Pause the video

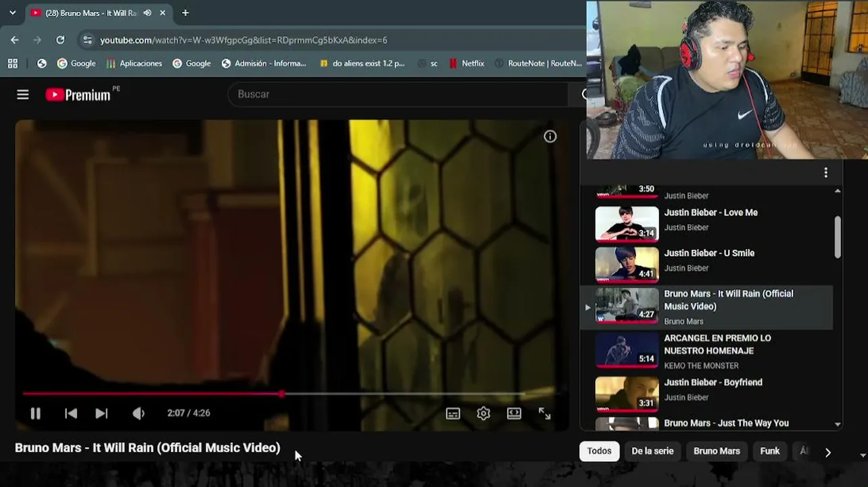pyautogui.click(x=36, y=413)
